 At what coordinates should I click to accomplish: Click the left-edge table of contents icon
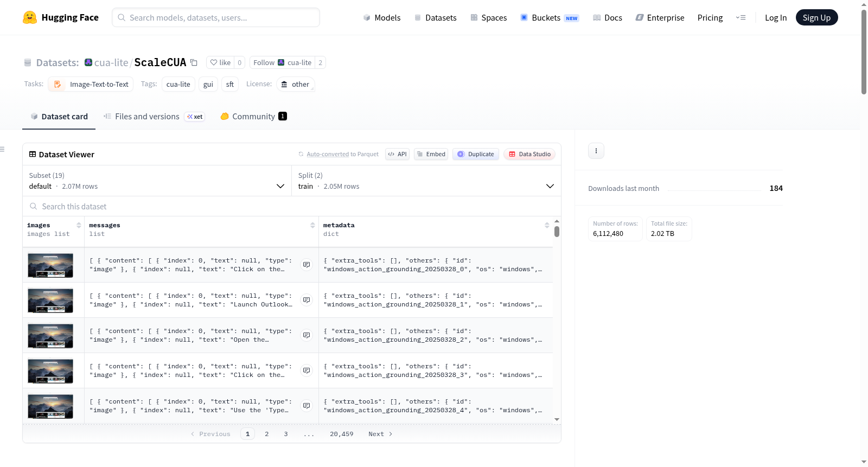(x=2, y=149)
